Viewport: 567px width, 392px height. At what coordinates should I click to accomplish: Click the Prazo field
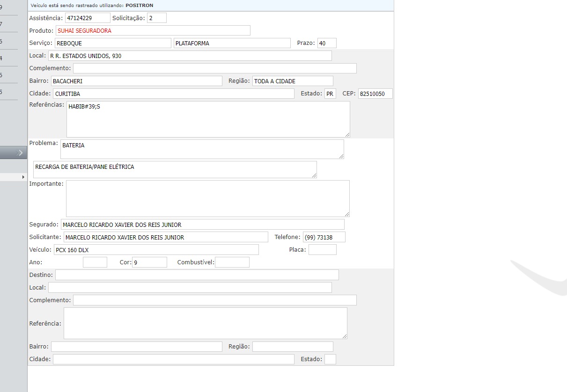pyautogui.click(x=326, y=44)
